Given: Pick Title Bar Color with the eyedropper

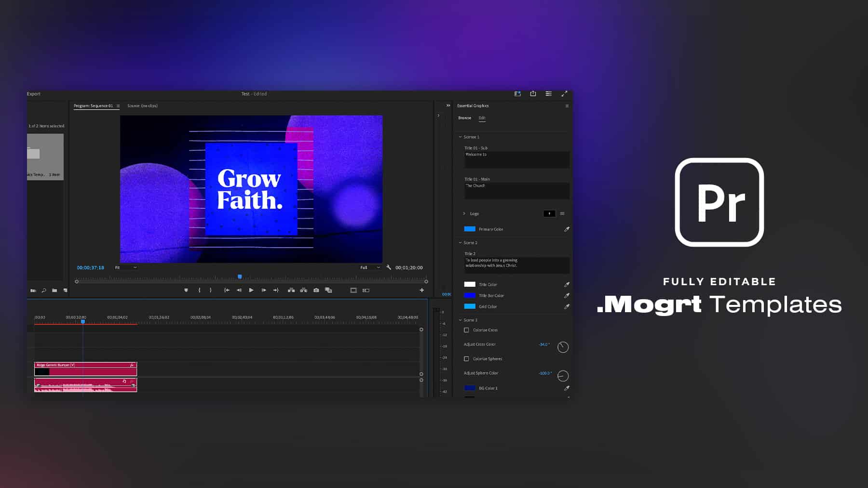Looking at the screenshot, I should tap(567, 295).
